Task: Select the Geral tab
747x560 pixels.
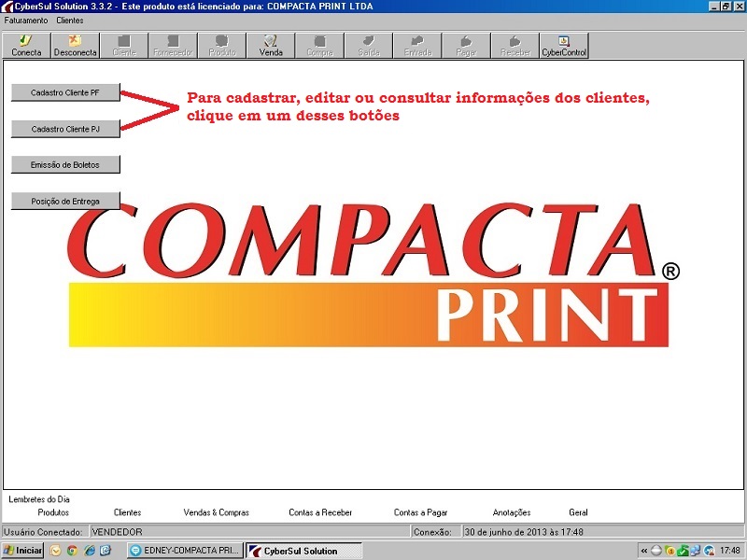Action: (578, 512)
